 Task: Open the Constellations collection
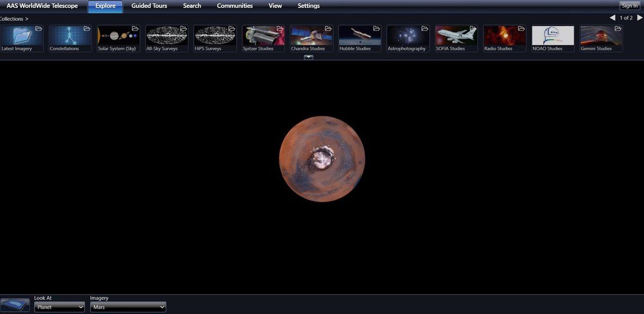tap(70, 38)
